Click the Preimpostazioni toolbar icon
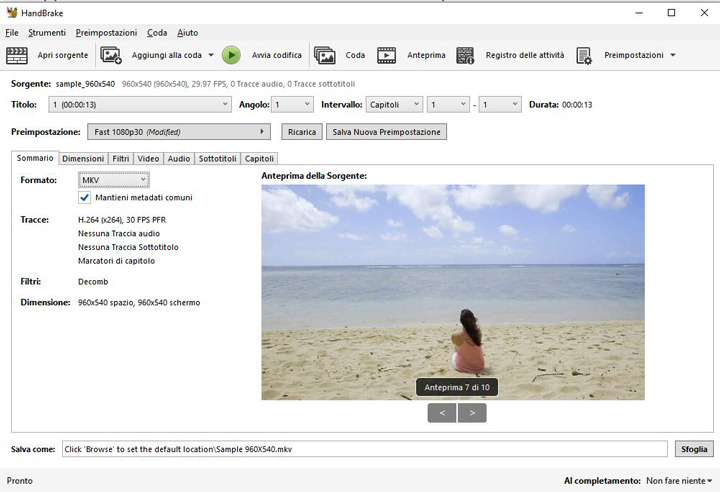 tap(585, 55)
